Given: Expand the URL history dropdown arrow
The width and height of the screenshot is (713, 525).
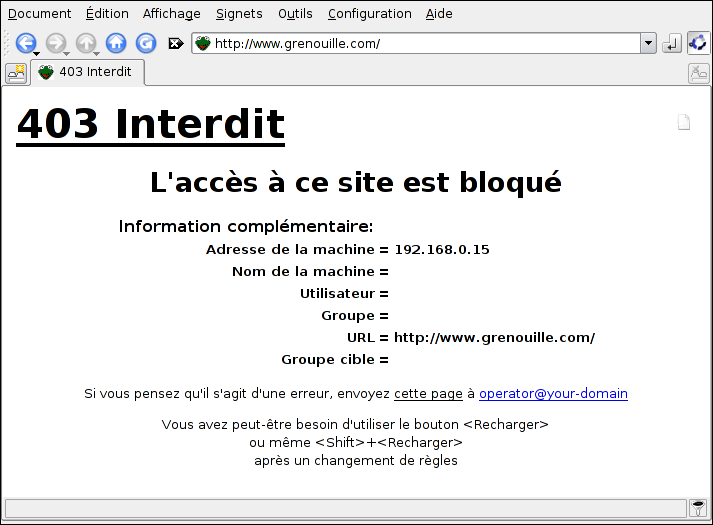Looking at the screenshot, I should 648,43.
